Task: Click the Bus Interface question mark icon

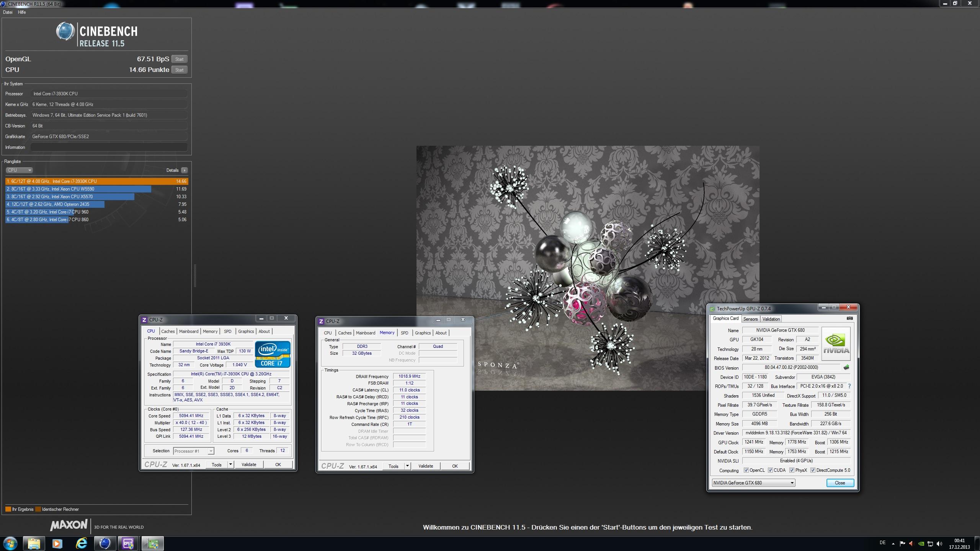Action: (x=849, y=386)
